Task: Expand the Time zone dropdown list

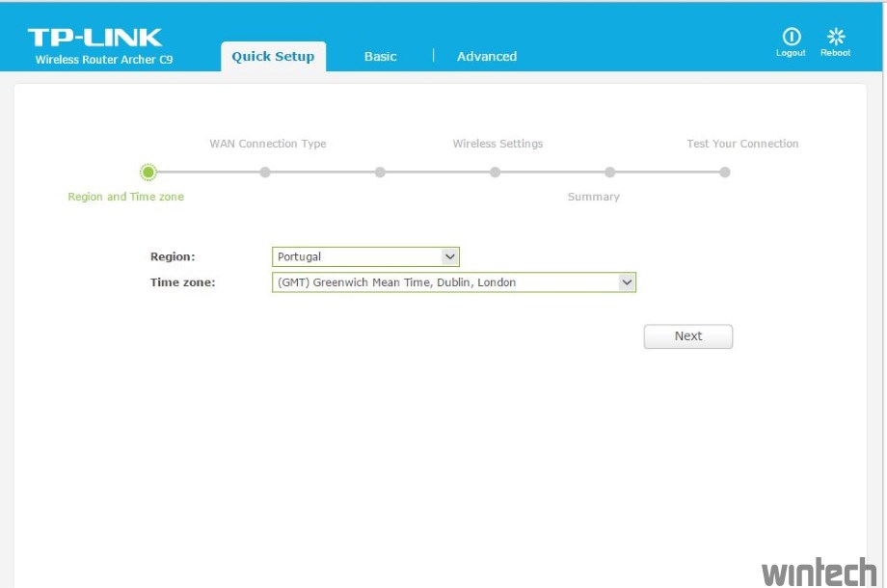Action: tap(453, 282)
